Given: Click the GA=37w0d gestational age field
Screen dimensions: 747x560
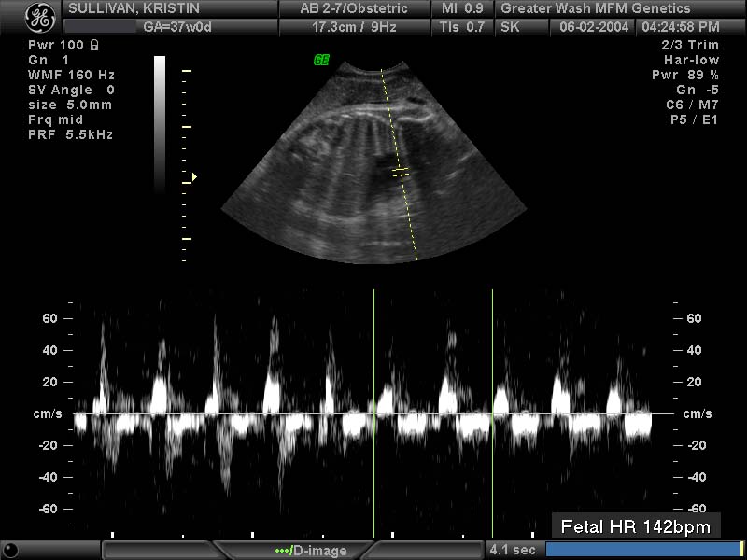Looking at the screenshot, I should (x=176, y=27).
